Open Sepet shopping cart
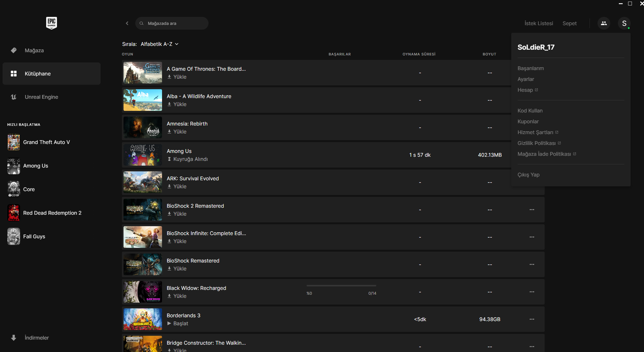The image size is (644, 352). coord(570,23)
